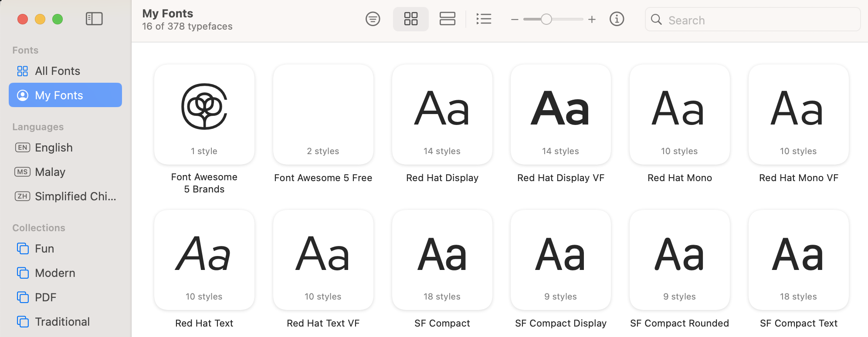This screenshot has width=868, height=337.
Task: Decrease preview size with minus button
Action: click(x=515, y=20)
